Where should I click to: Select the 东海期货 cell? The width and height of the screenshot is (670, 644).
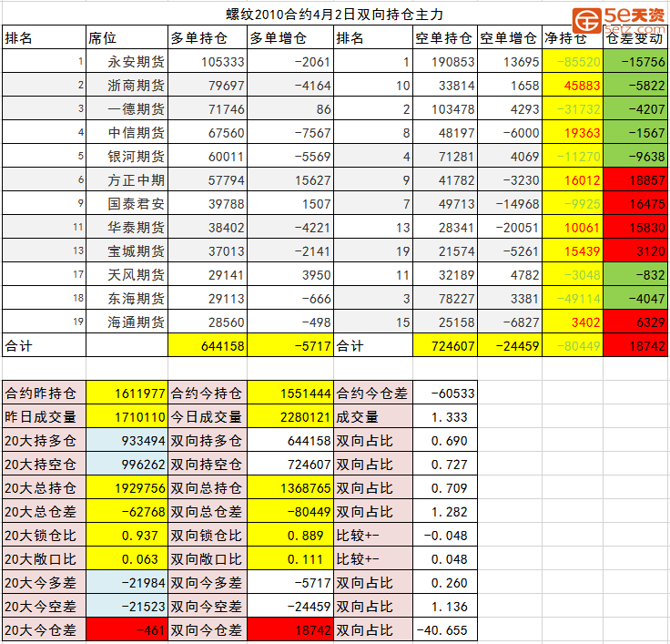coord(127,298)
